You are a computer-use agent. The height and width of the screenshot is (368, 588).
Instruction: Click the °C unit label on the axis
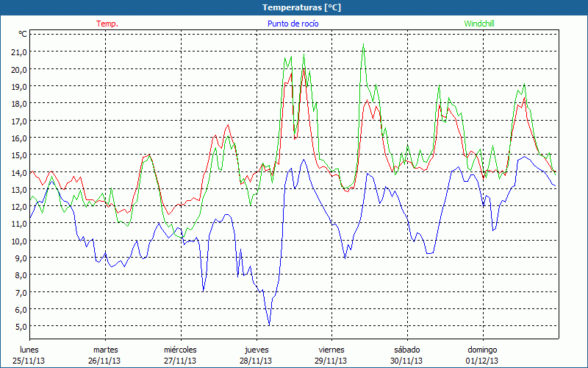pos(22,34)
